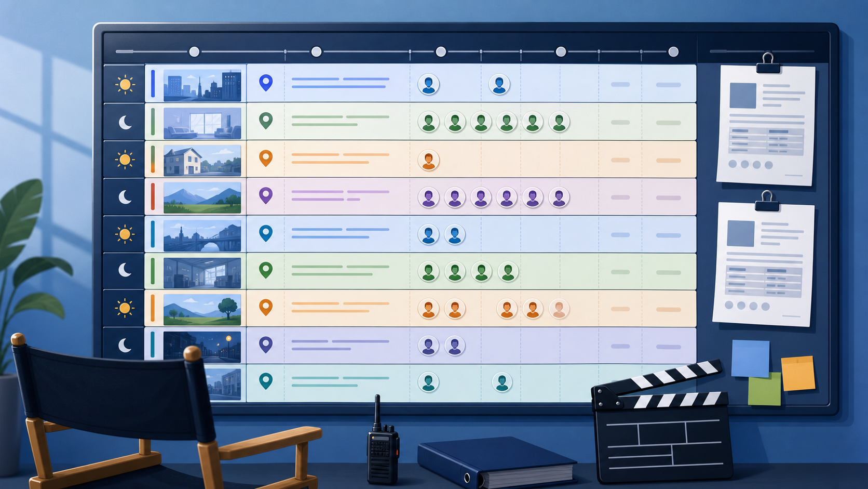Select the green location pin on the warehouse row
Image resolution: width=868 pixels, height=489 pixels.
266,270
